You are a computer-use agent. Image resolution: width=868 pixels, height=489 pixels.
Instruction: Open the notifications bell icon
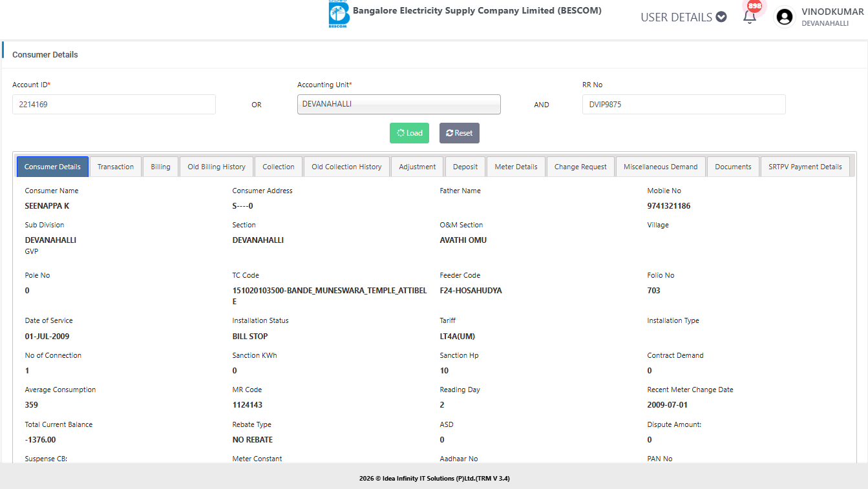750,17
